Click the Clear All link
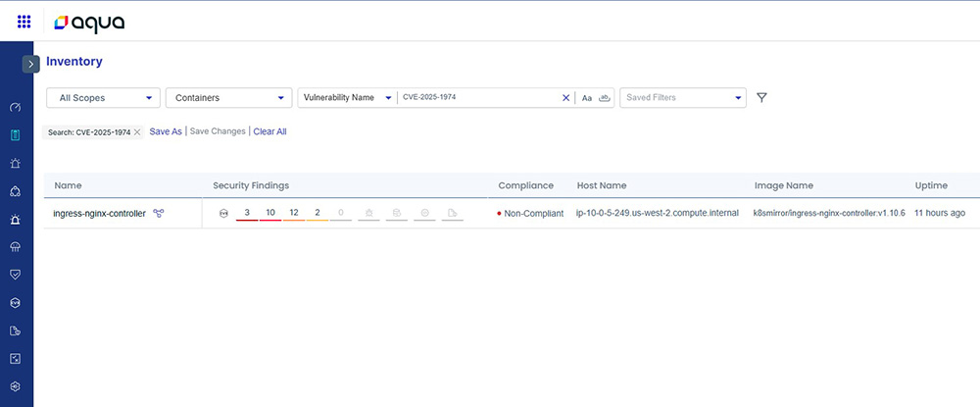 coord(269,131)
